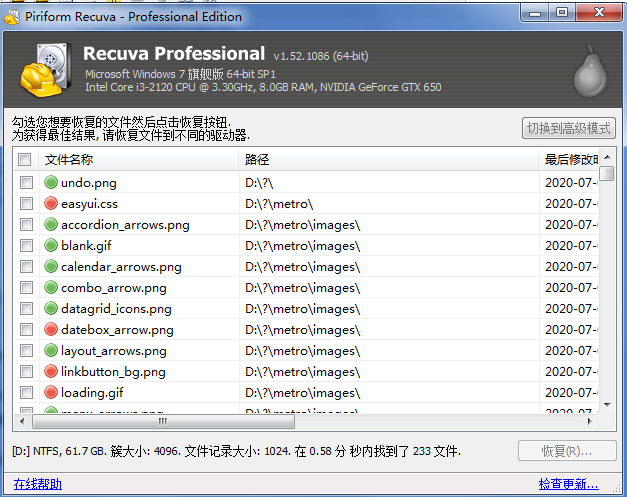Toggle the select-all checkbox in header
Image resolution: width=627 pixels, height=497 pixels.
[24, 160]
